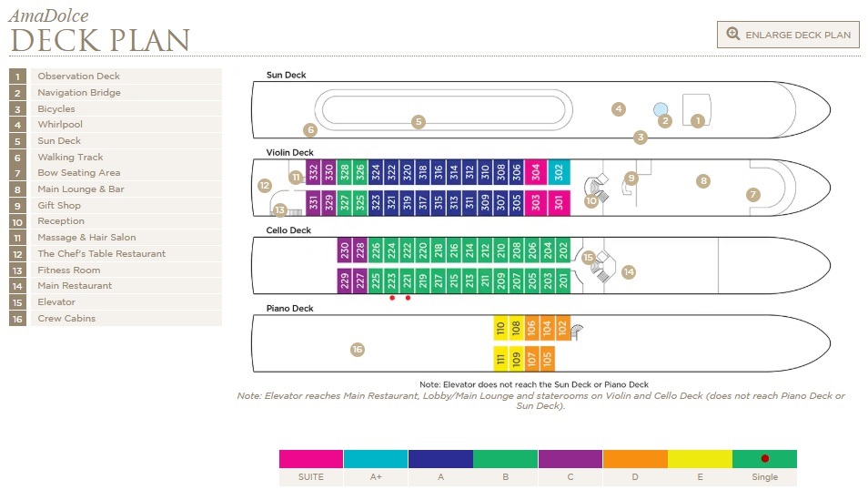The height and width of the screenshot is (490, 868).
Task: Click the Walking Track marker 6 on Sun Deck
Action: tap(310, 130)
